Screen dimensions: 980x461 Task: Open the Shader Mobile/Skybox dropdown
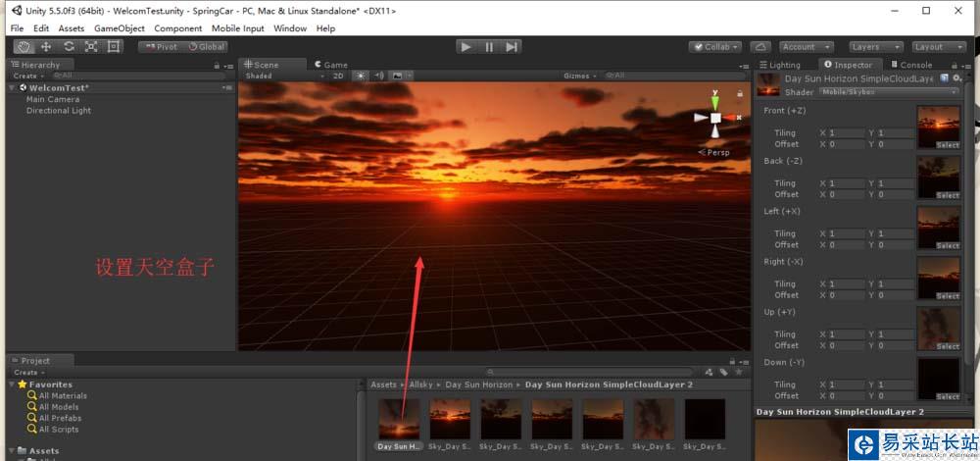click(890, 92)
